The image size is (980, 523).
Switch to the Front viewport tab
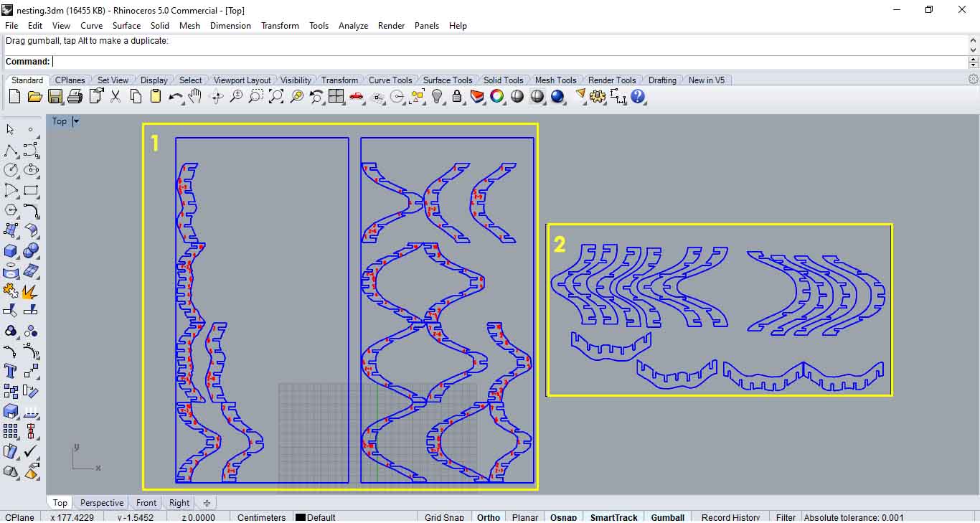pos(146,503)
